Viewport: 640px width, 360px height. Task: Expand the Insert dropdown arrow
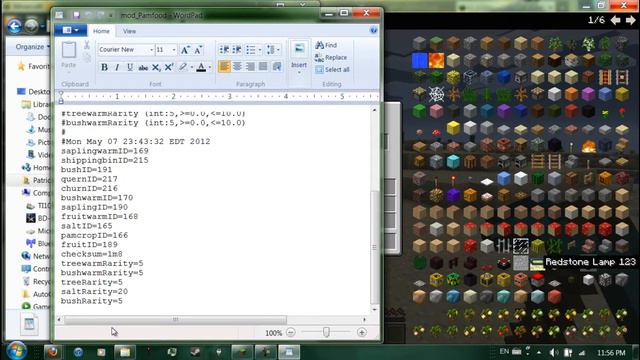(299, 73)
